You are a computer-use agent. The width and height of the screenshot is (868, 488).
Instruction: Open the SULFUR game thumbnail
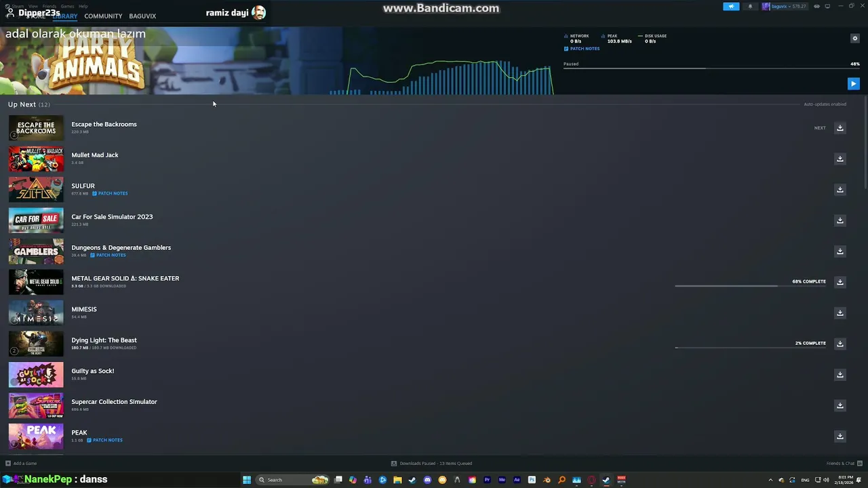[36, 190]
